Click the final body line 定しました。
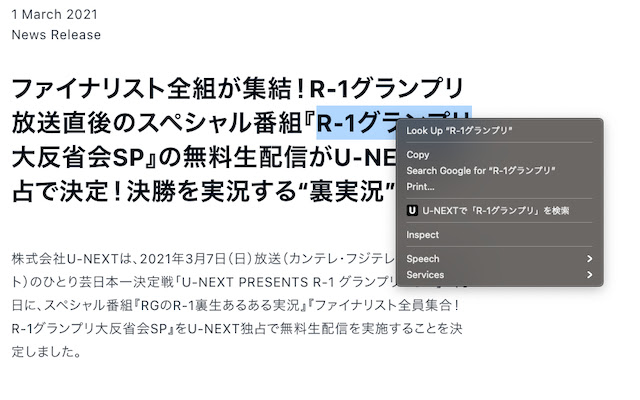Image resolution: width=640 pixels, height=400 pixels. pyautogui.click(x=47, y=351)
